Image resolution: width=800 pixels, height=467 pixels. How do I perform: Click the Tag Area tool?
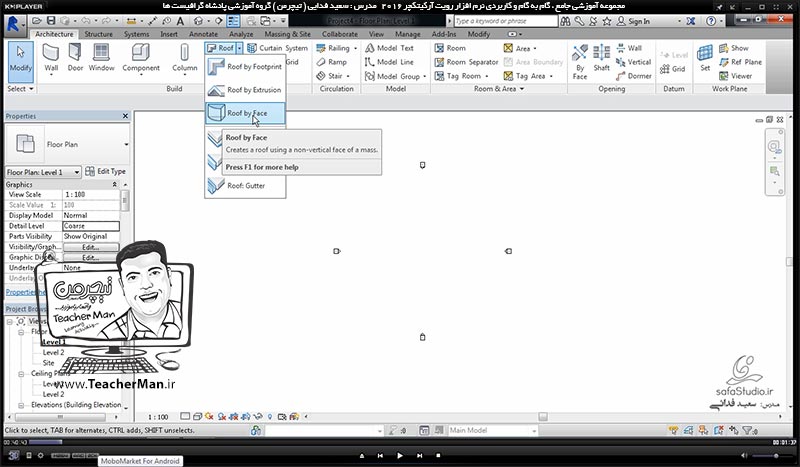click(x=528, y=76)
